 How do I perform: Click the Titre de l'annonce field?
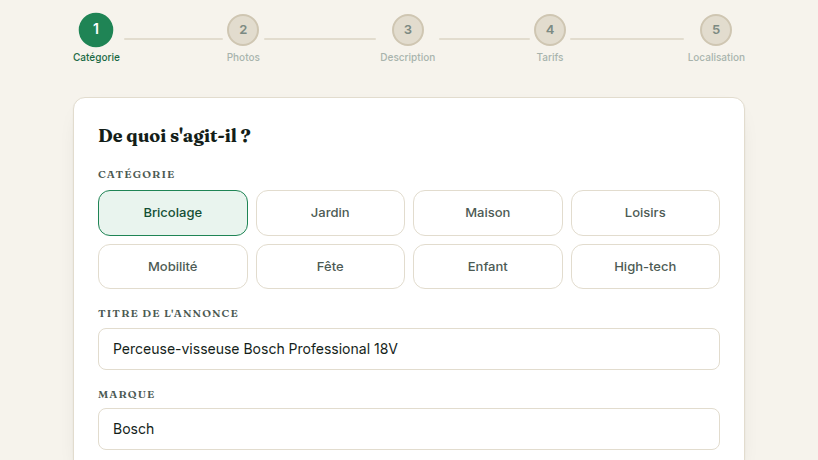coord(409,349)
